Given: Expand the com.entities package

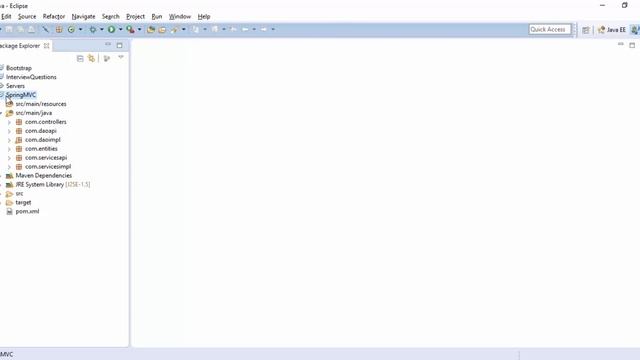Looking at the screenshot, I should 9,149.
